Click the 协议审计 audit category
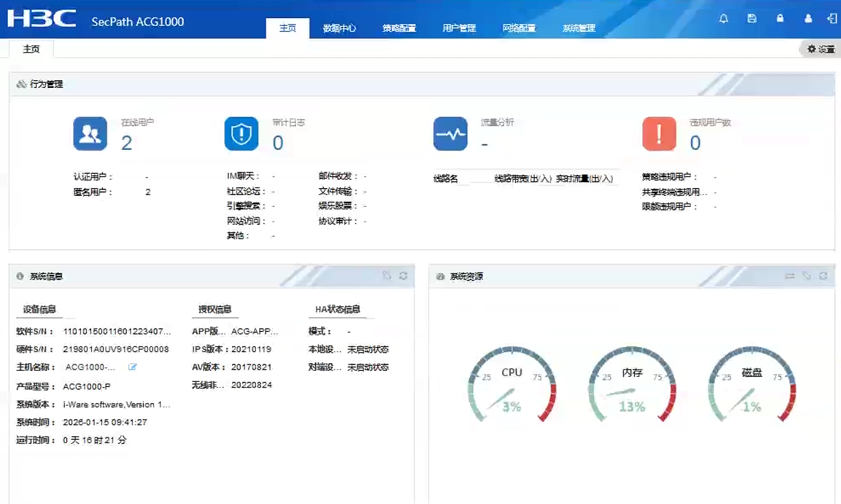Viewport: 841px width, 504px height. [338, 221]
